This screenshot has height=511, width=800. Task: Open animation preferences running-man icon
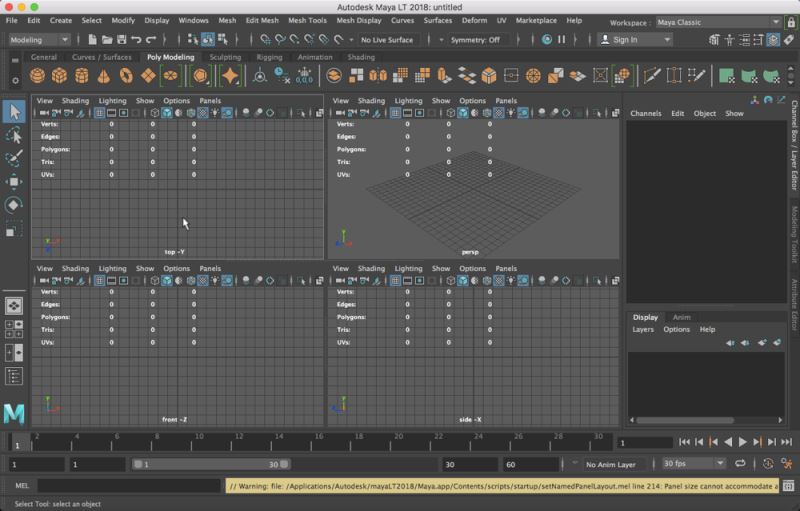point(786,464)
